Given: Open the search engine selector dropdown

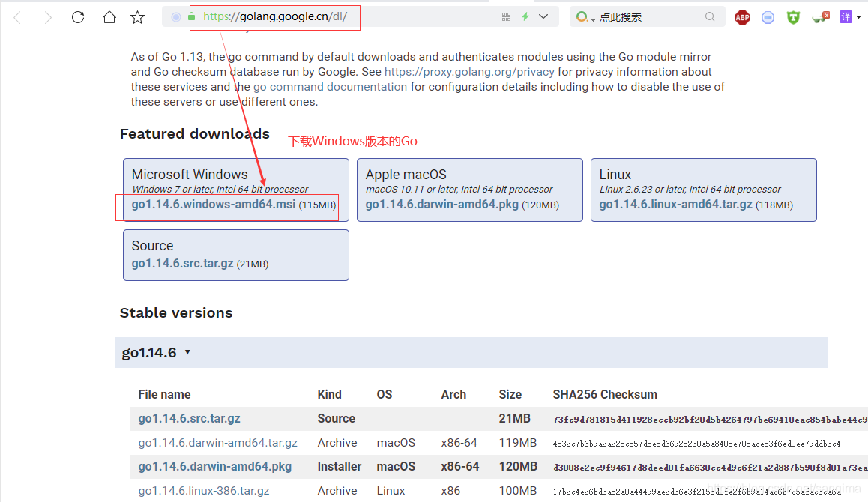Looking at the screenshot, I should pos(584,17).
